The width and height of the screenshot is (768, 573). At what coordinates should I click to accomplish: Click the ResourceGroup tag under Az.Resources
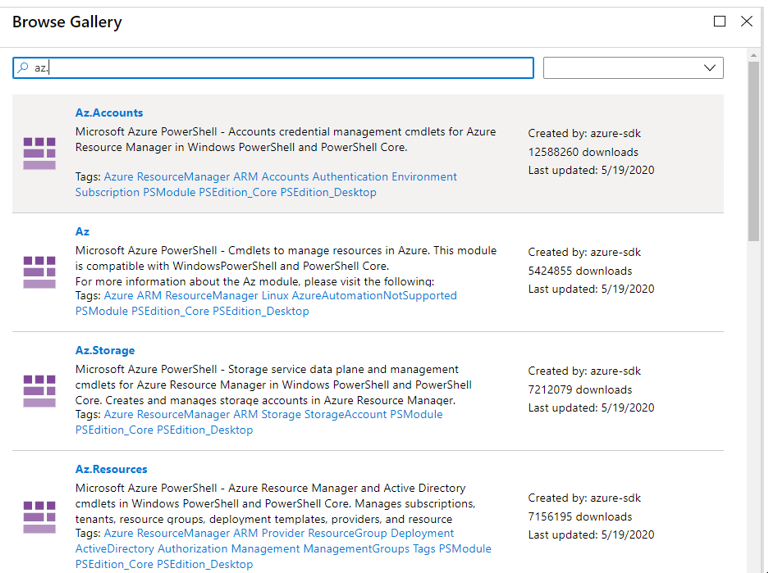tap(347, 533)
